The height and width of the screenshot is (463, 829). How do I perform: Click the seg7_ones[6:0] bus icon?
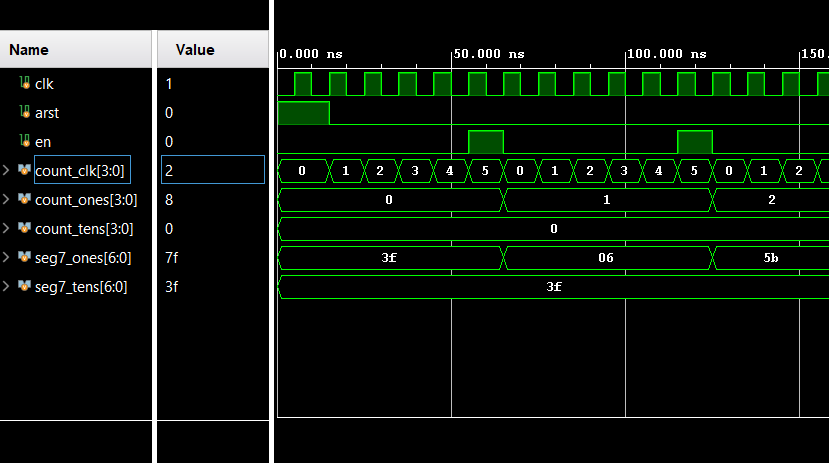24,257
